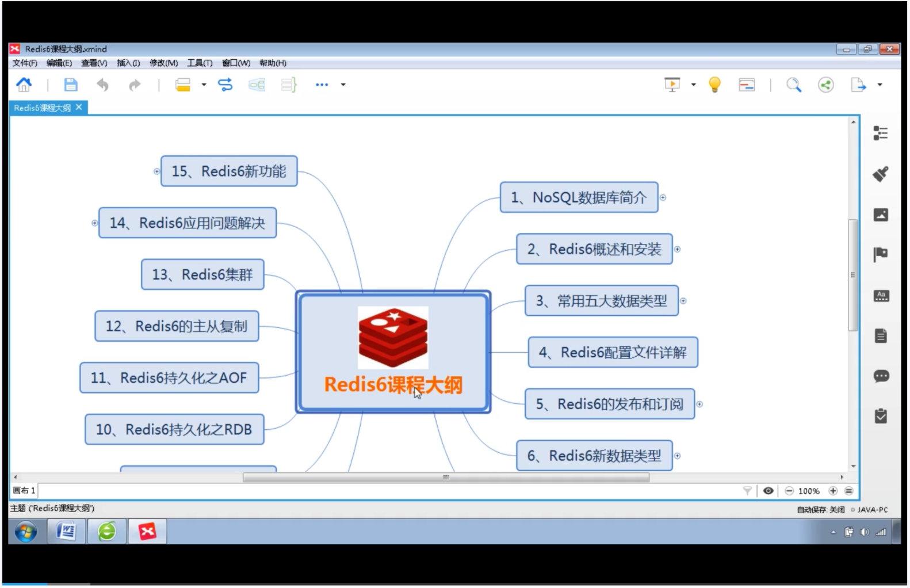Image resolution: width=910 pixels, height=588 pixels.
Task: Expand the '6、Redis6新数据类型' topic
Action: pyautogui.click(x=677, y=456)
